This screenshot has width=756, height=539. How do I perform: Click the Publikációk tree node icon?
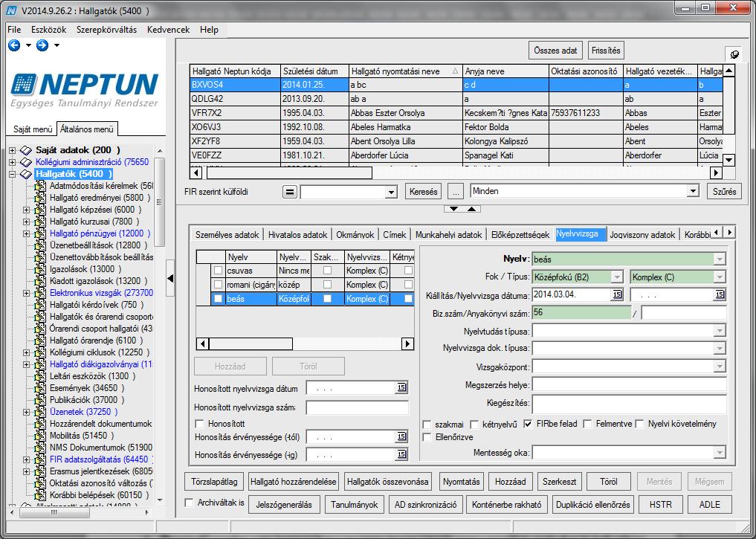[x=40, y=400]
